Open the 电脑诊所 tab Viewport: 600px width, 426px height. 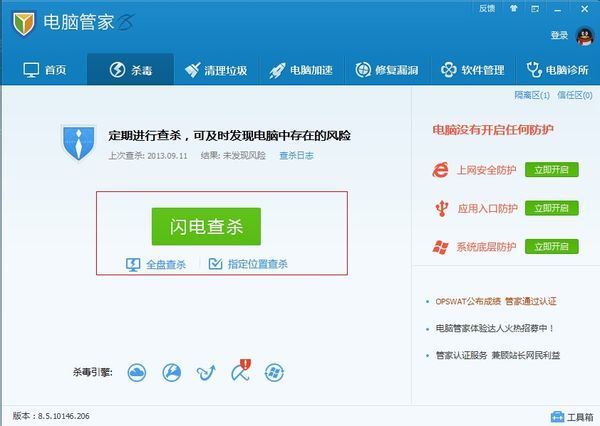tap(558, 70)
